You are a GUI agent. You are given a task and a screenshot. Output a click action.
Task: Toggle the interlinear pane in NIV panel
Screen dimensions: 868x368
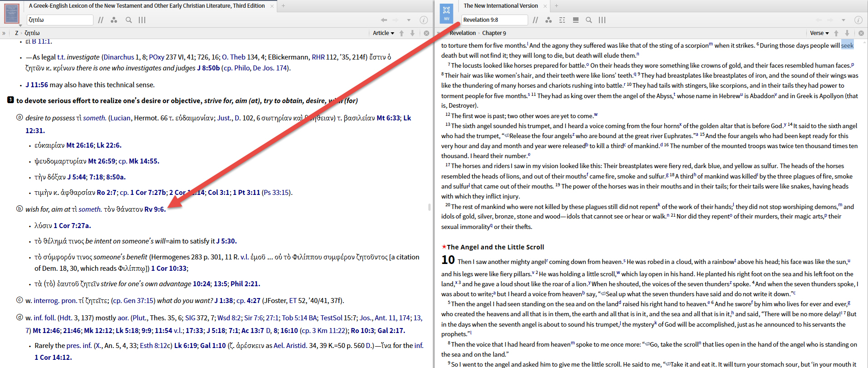click(575, 20)
